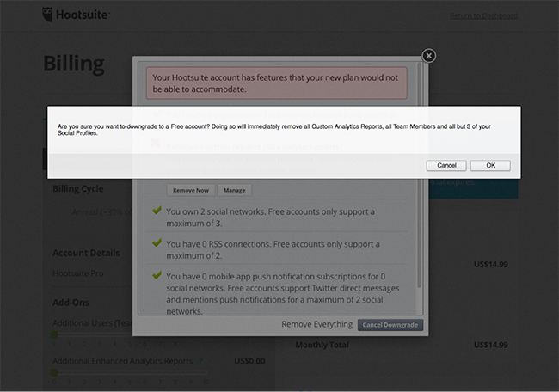
Task: Click the Hootsuite Pro plan text
Action: pos(77,273)
